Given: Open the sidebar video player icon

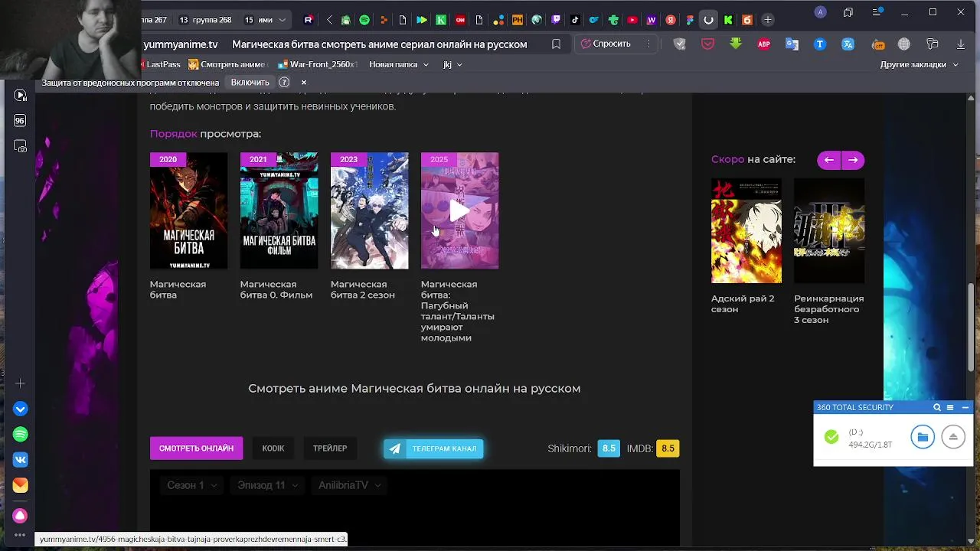Looking at the screenshot, I should (21, 96).
